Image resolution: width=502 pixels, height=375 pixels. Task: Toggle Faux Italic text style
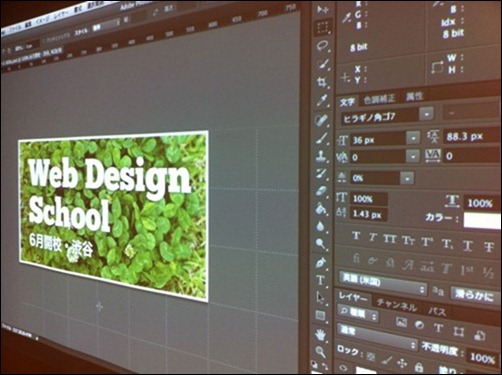pos(373,238)
